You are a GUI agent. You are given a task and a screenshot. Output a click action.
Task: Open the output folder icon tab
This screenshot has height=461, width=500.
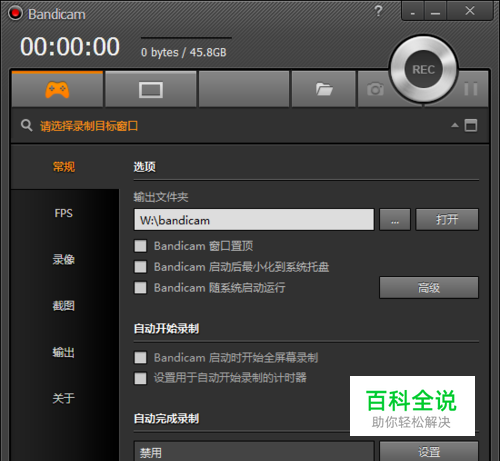tap(324, 89)
